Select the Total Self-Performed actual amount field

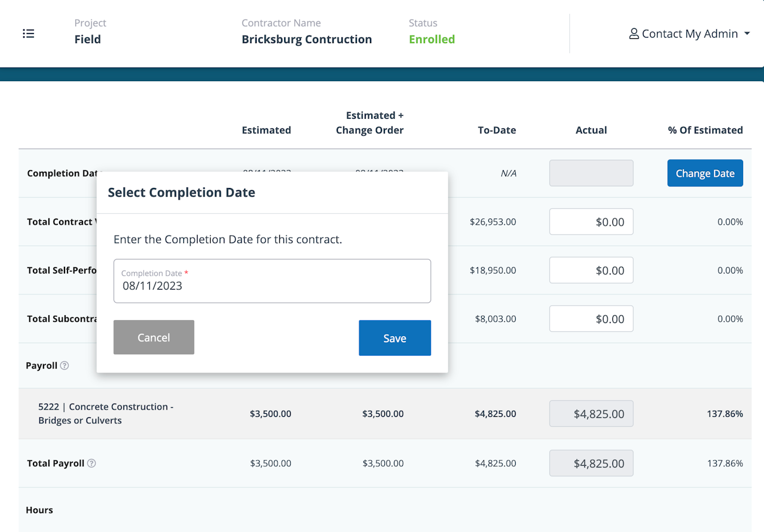point(591,270)
